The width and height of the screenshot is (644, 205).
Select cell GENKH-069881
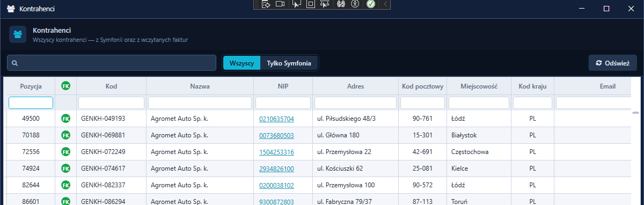click(111, 135)
